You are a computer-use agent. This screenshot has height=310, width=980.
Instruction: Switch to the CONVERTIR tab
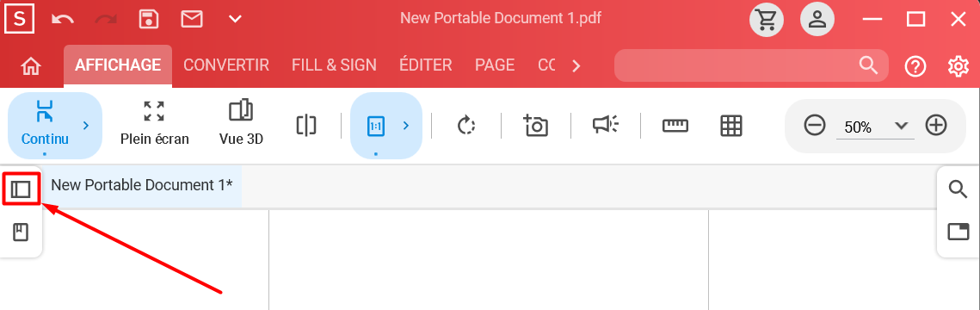[226, 65]
